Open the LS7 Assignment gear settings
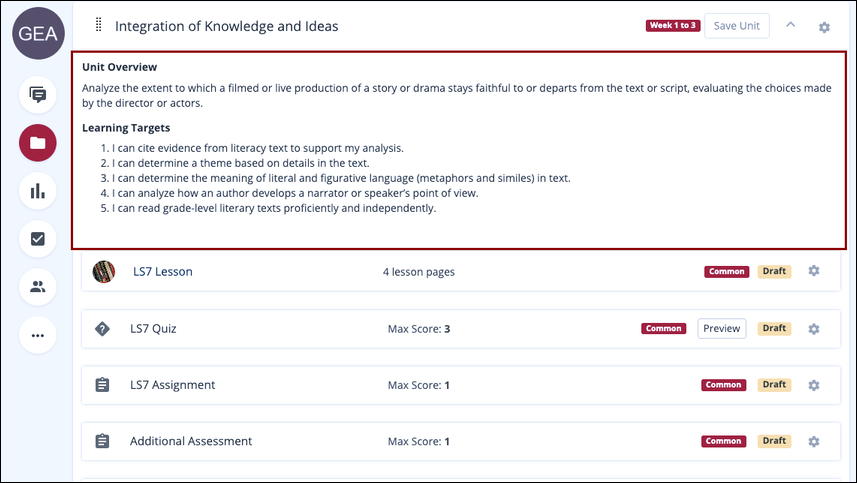857x483 pixels. click(x=814, y=385)
